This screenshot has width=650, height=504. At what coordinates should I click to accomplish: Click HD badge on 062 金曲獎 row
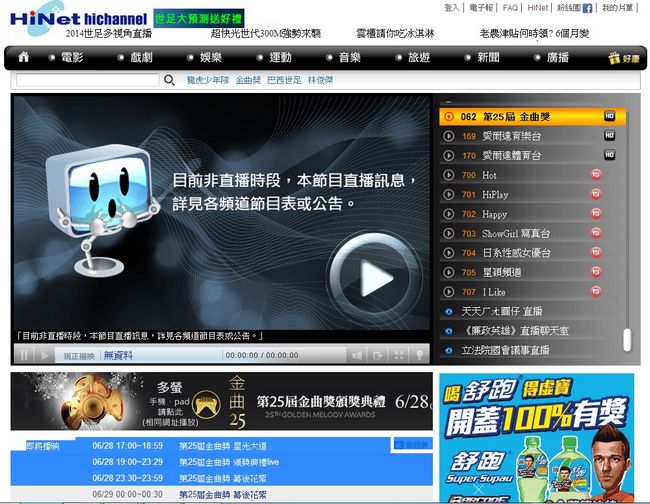[x=609, y=116]
